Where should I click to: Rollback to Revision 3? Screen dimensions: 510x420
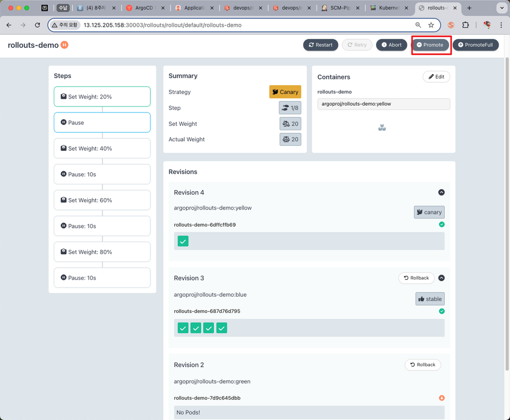416,278
